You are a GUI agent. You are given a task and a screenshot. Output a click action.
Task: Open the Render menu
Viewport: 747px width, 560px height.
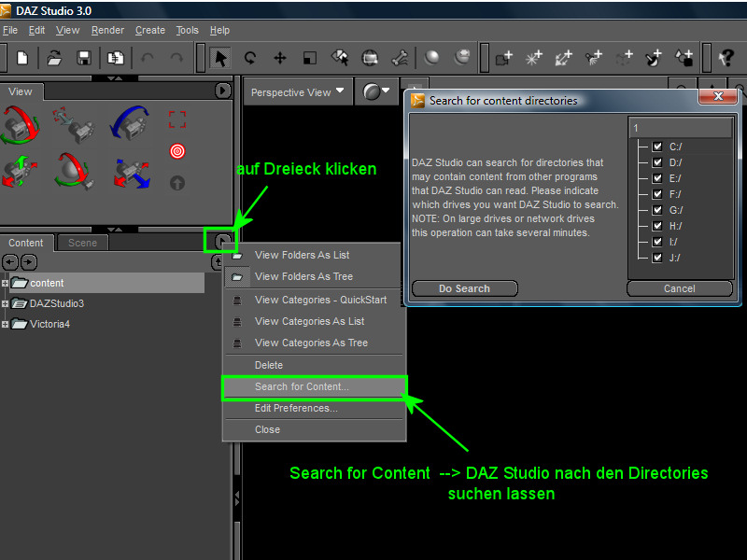pos(107,30)
